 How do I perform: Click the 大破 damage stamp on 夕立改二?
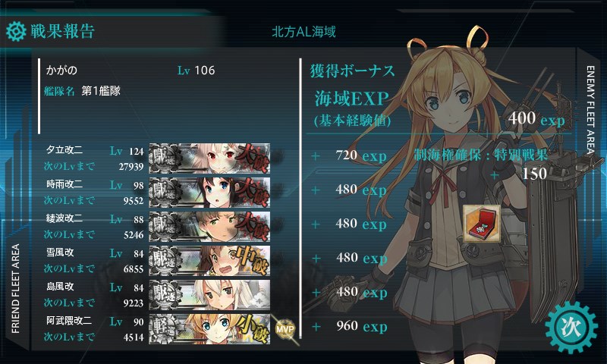pos(253,158)
